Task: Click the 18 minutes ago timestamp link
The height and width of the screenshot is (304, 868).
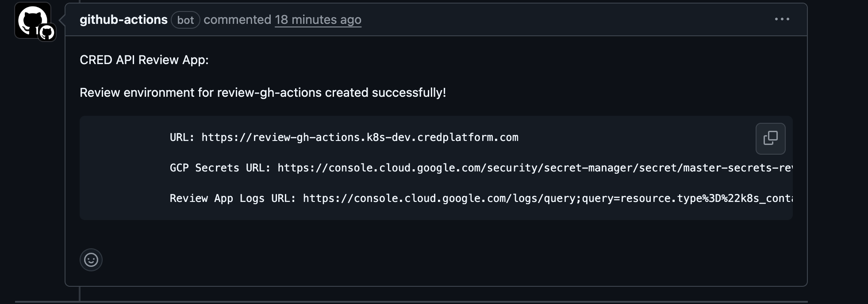Action: 318,20
